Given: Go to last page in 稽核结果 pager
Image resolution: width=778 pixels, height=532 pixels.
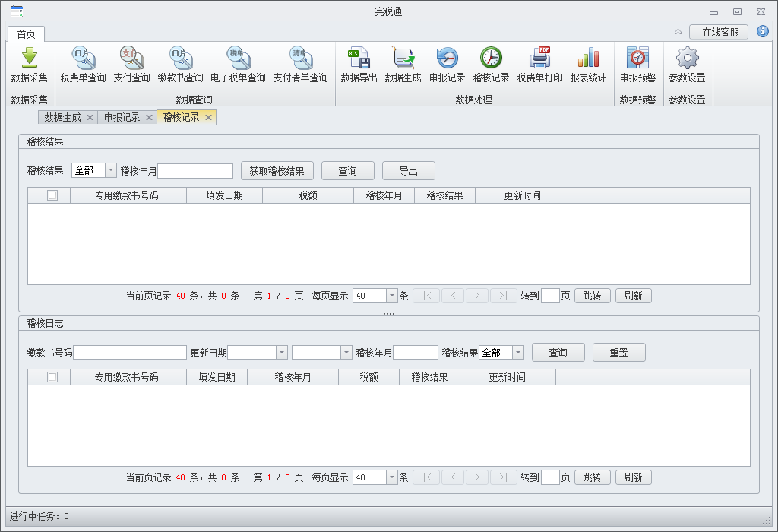Looking at the screenshot, I should (503, 296).
